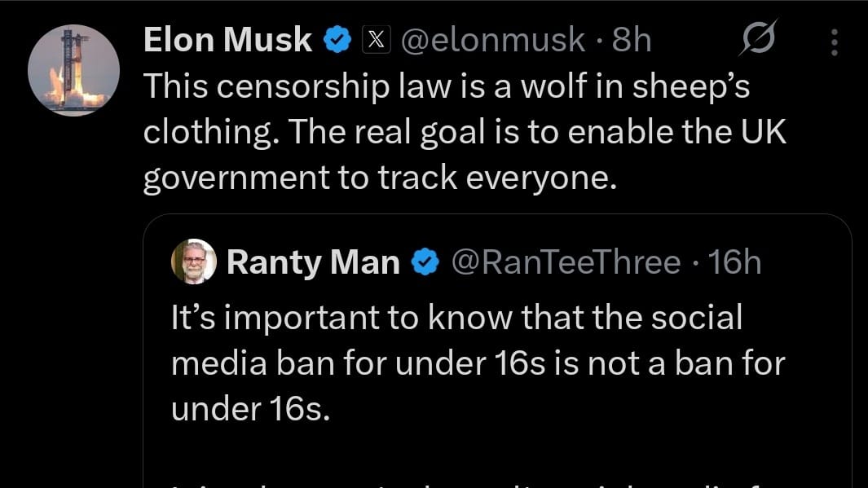Click Ranty Man's blue verified badge
This screenshot has height=488, width=868.
[x=425, y=262]
